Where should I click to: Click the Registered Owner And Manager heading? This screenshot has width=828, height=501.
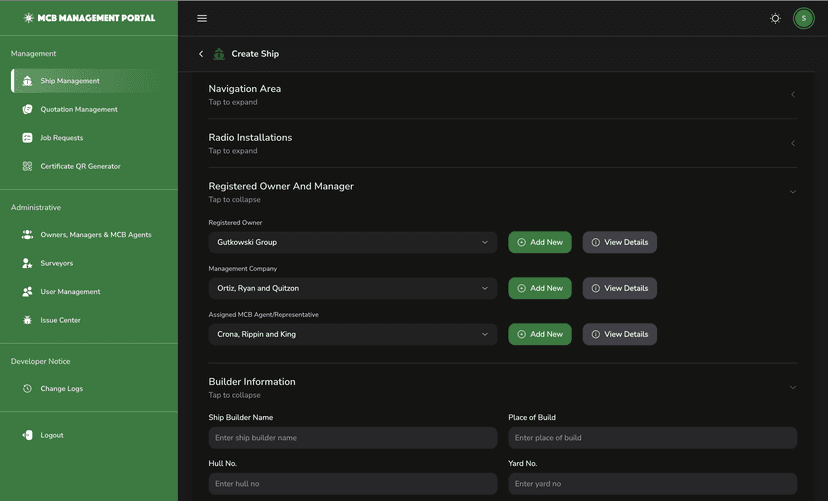281,186
